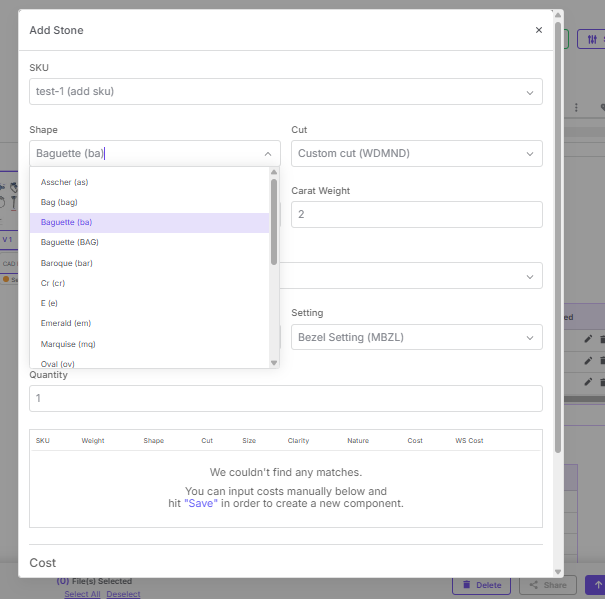The image size is (605, 599).
Task: Click scroll-up arrow of shape list
Action: pos(274,173)
